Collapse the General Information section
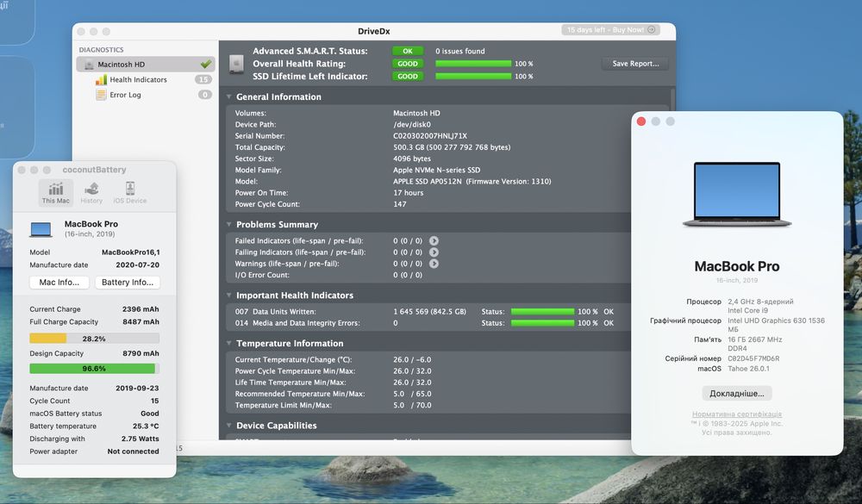862x504 pixels. point(228,96)
